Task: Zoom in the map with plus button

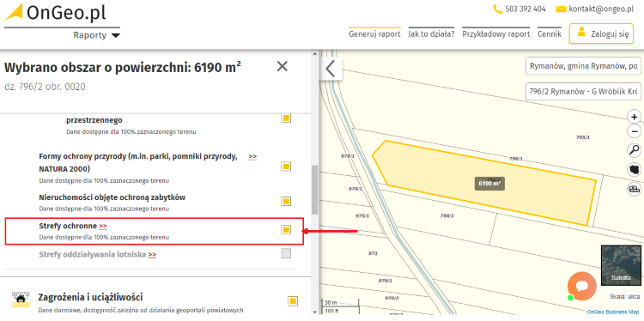Action: [635, 117]
